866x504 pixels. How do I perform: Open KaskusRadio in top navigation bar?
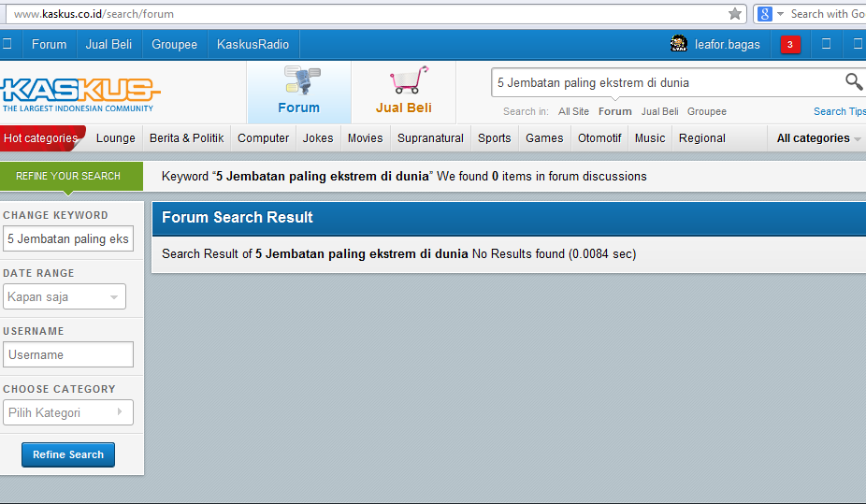click(x=253, y=44)
